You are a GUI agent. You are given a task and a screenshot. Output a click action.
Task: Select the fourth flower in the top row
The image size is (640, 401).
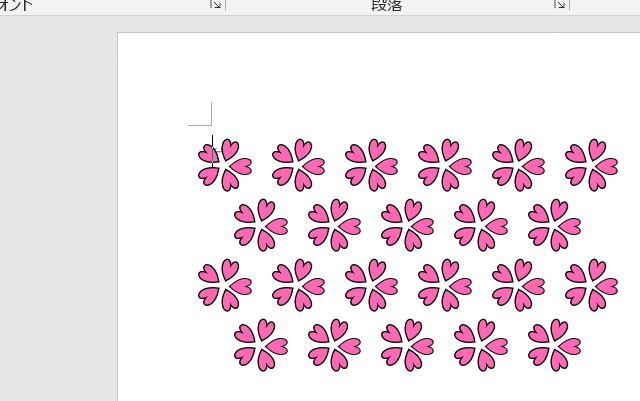[444, 165]
